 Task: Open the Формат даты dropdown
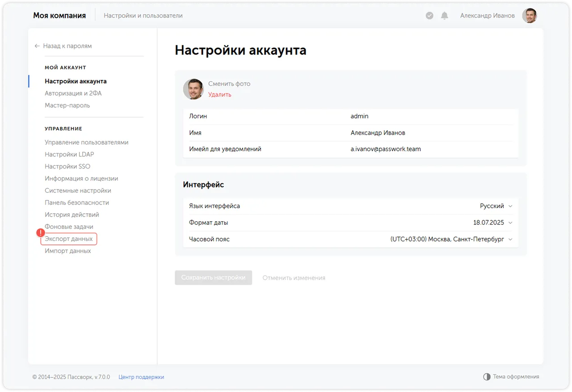351,223
